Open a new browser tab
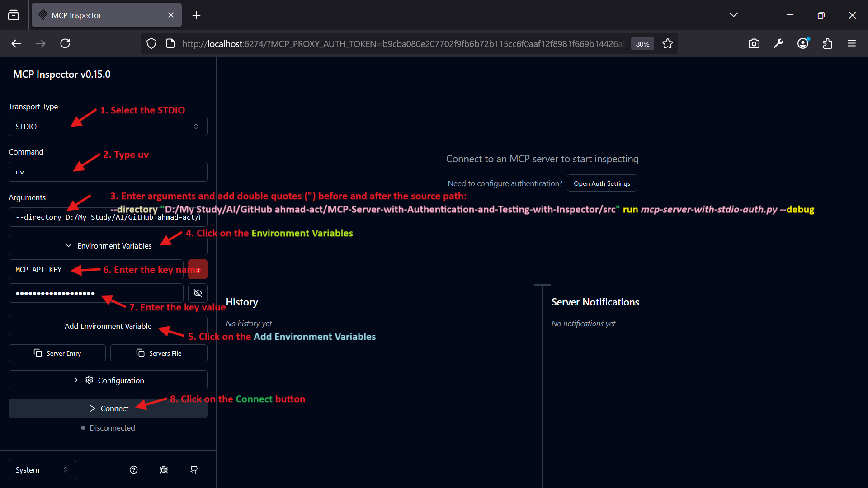Image resolution: width=868 pixels, height=488 pixels. tap(196, 15)
